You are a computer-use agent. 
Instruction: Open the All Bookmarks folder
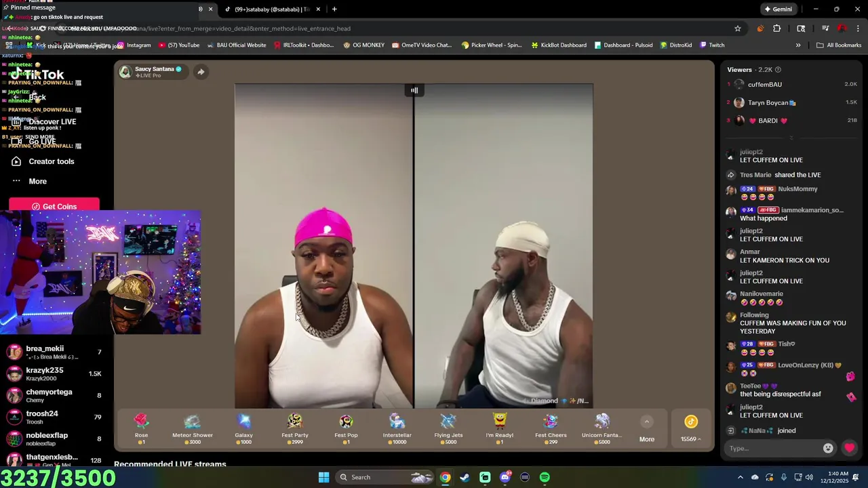(x=839, y=45)
